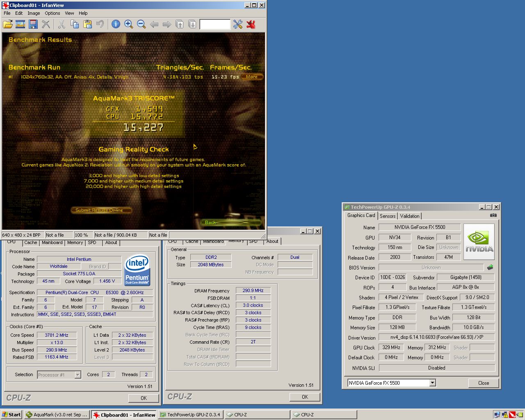Open the image Information icon
This screenshot has height=420, width=525.
tap(116, 24)
